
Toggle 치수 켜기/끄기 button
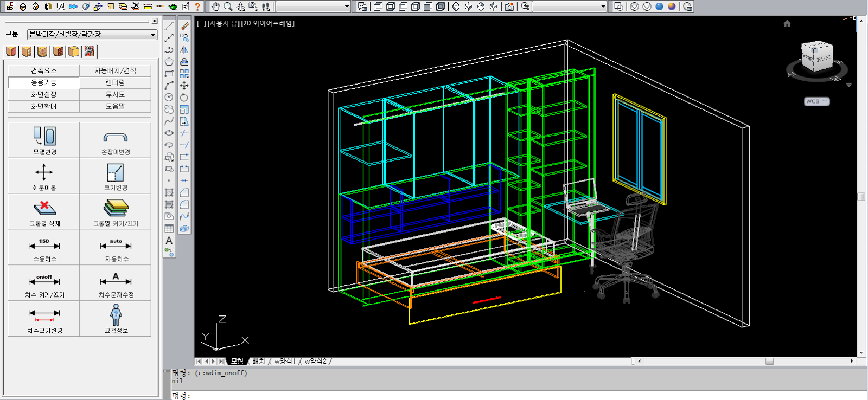[44, 283]
